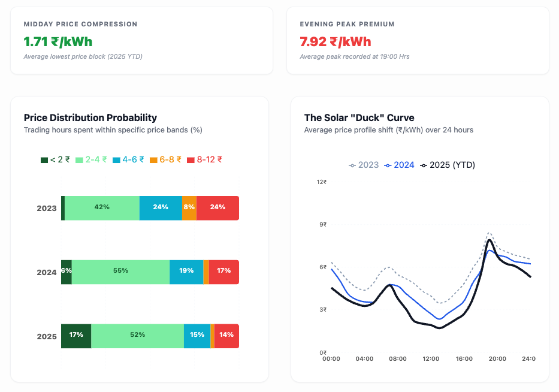Hide the 2023 dashed line series

[x=364, y=165]
